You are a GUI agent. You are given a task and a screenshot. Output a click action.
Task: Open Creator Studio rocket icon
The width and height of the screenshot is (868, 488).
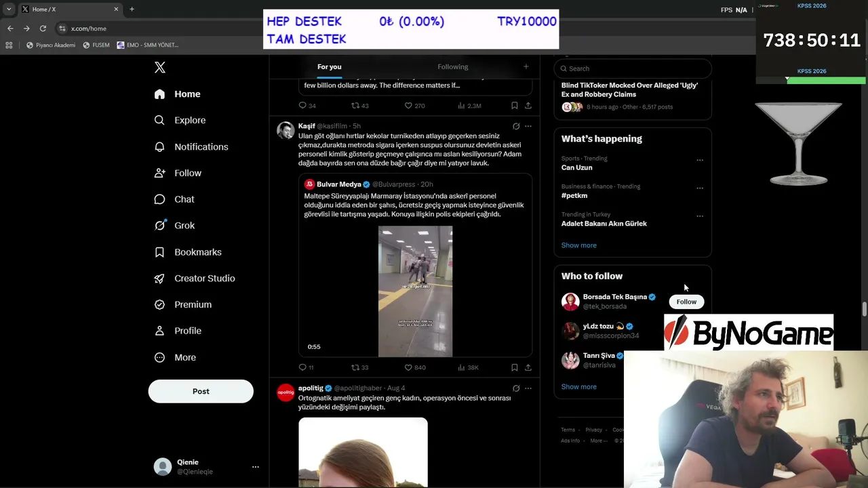coord(159,279)
